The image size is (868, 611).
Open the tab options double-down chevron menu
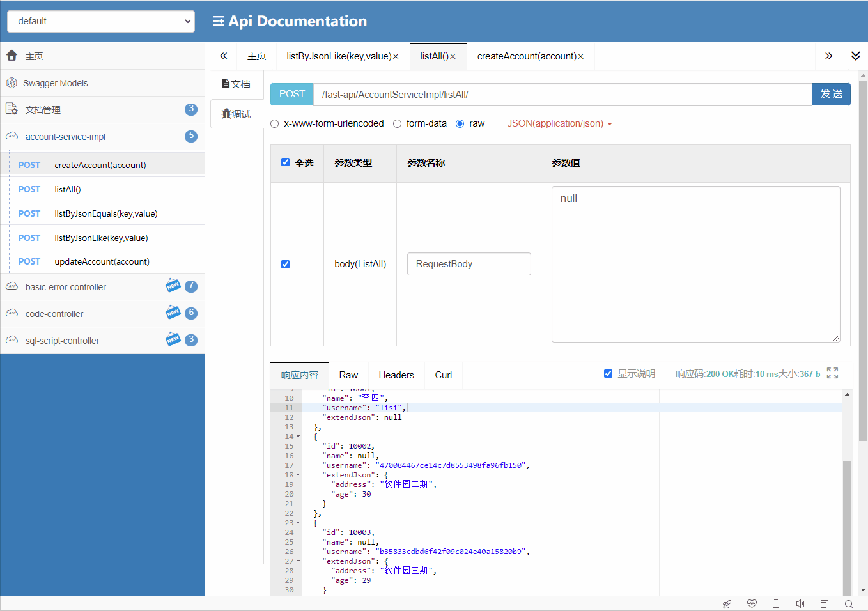(855, 56)
